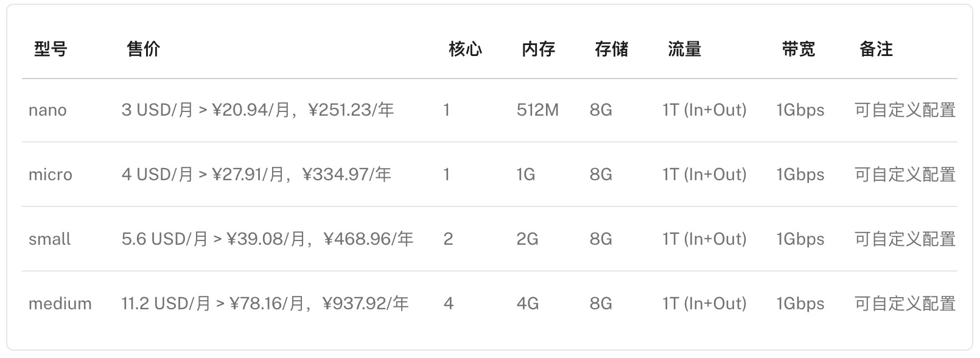Click the 512M memory cell

pos(537,110)
